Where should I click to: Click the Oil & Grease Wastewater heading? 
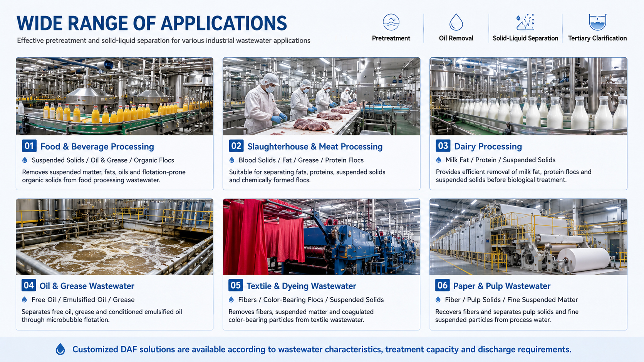tap(87, 286)
